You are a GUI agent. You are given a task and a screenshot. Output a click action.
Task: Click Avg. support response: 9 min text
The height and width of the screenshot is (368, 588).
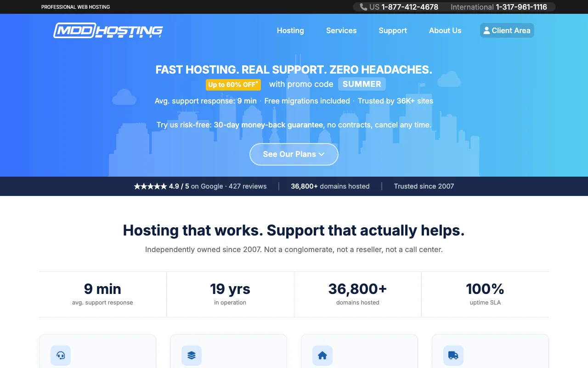click(206, 101)
